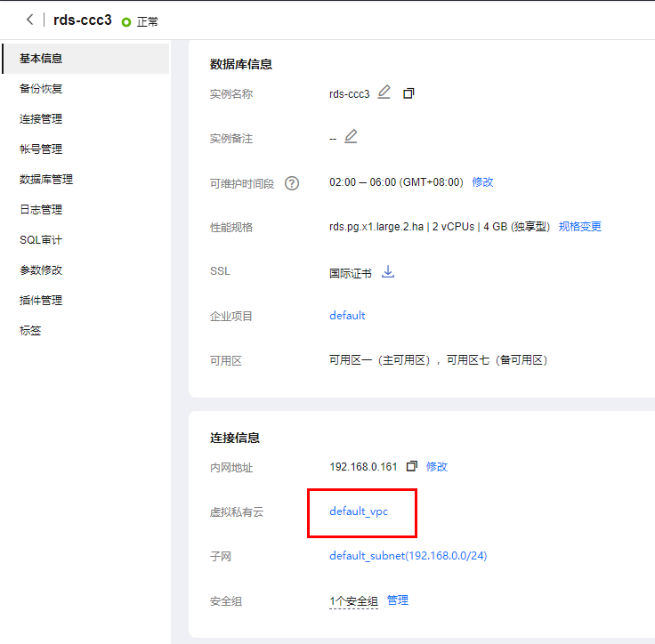The height and width of the screenshot is (644, 655).
Task: Click the 1个安全组 text
Action: pyautogui.click(x=353, y=601)
